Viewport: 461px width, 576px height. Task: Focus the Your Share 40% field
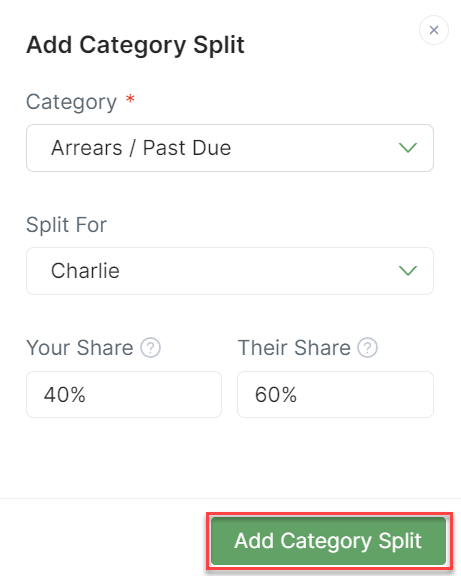point(124,395)
